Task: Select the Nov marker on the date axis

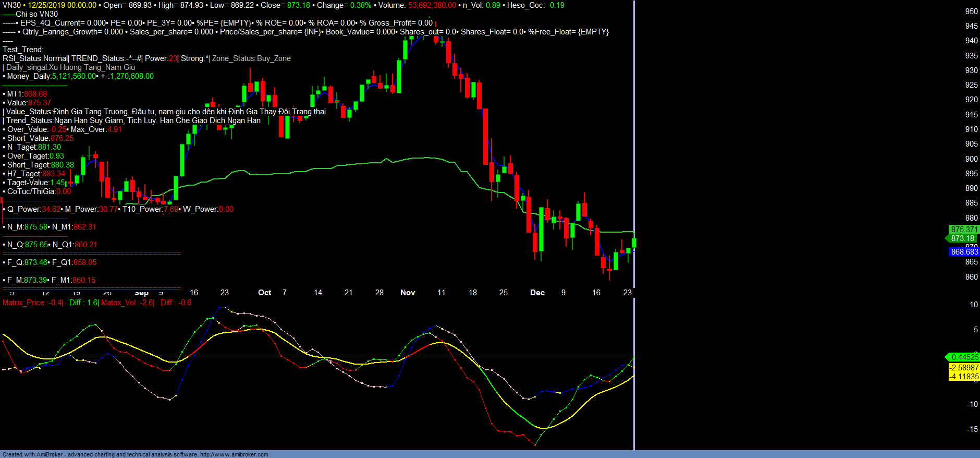Action: (408, 293)
